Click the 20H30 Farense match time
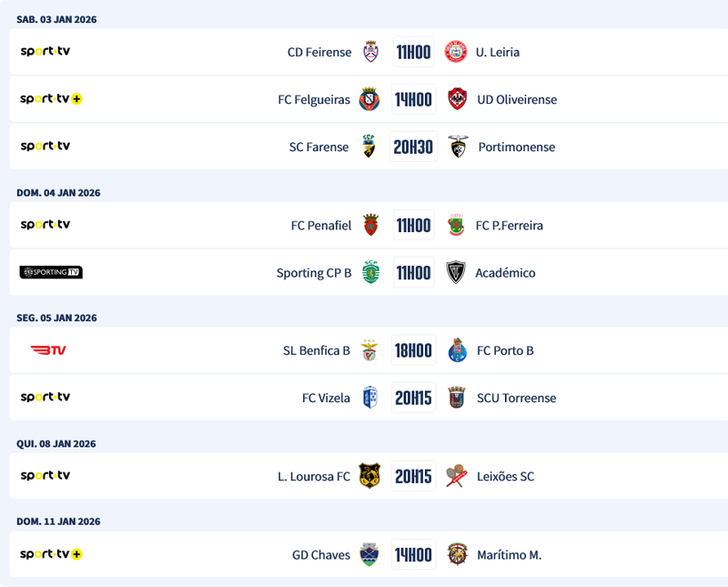 413,147
